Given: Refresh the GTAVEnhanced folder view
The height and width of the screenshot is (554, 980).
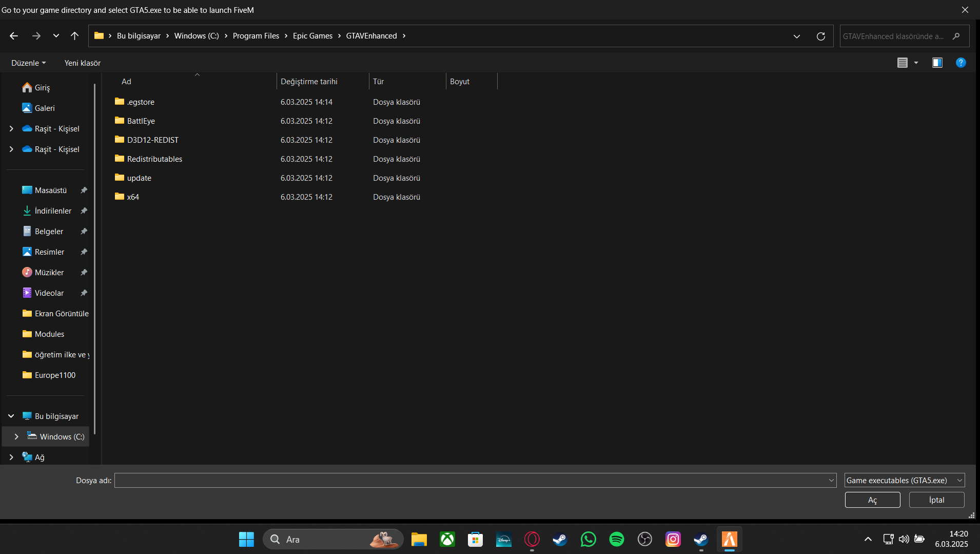Looking at the screenshot, I should click(821, 36).
